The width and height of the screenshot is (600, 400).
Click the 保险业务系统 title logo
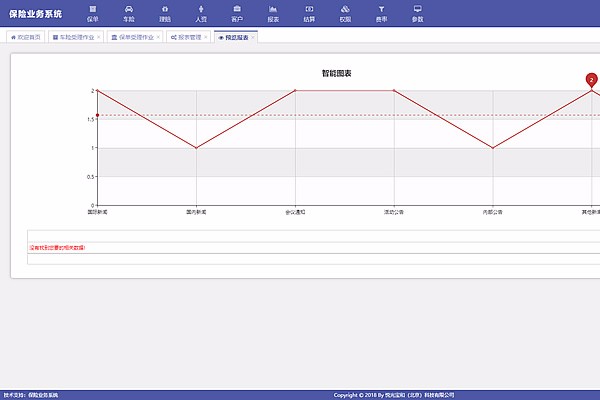35,13
